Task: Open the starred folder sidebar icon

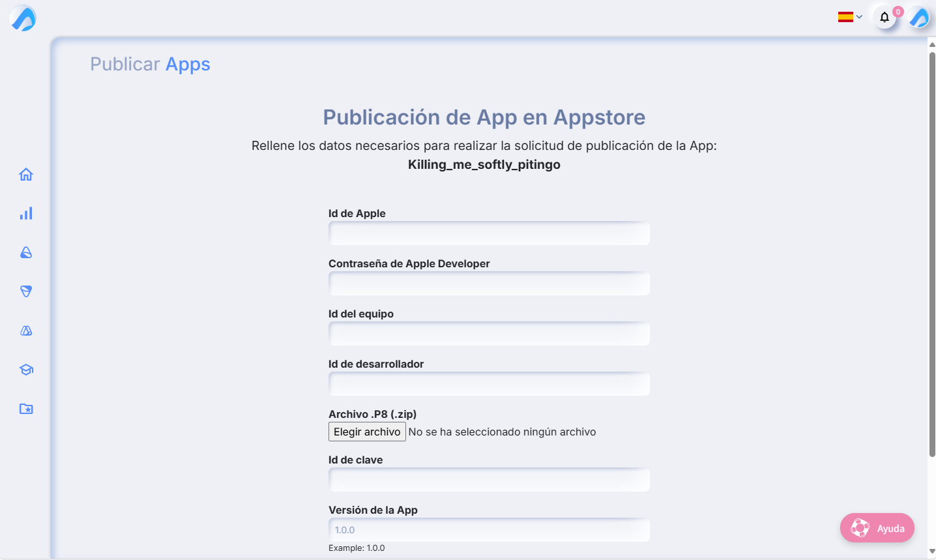Action: point(26,409)
